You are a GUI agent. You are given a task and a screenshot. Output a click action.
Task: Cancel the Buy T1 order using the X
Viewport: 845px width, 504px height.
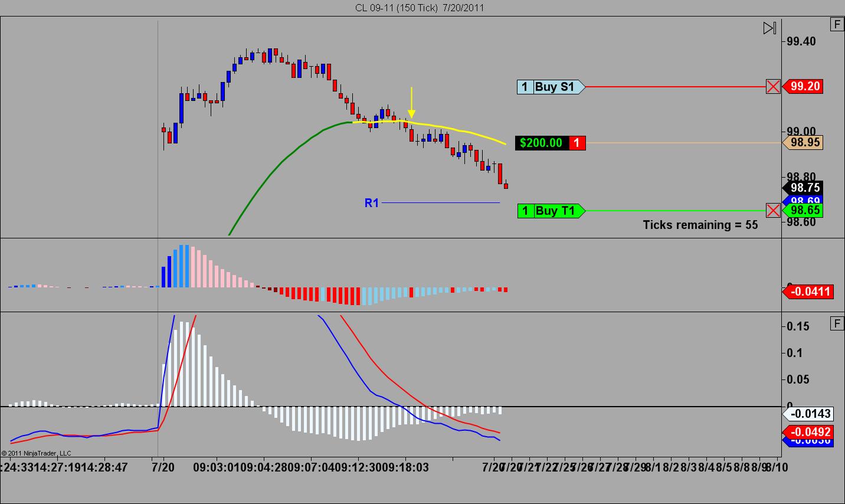click(773, 211)
